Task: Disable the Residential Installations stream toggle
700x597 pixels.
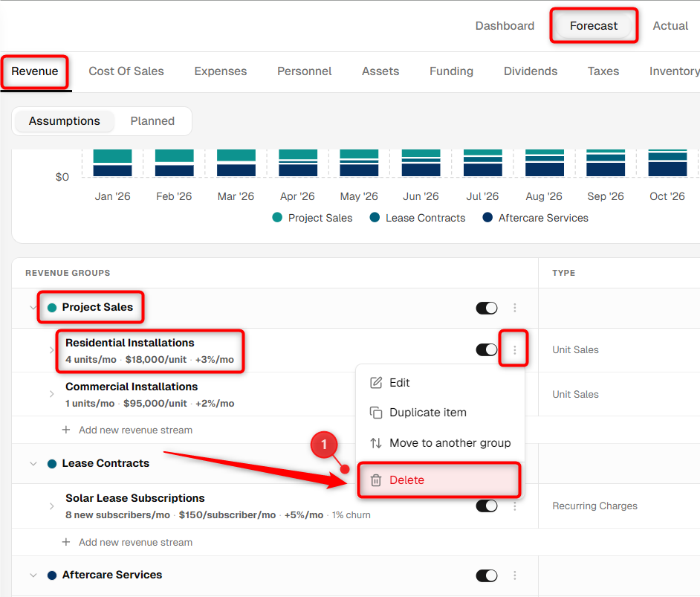Action: 487,349
